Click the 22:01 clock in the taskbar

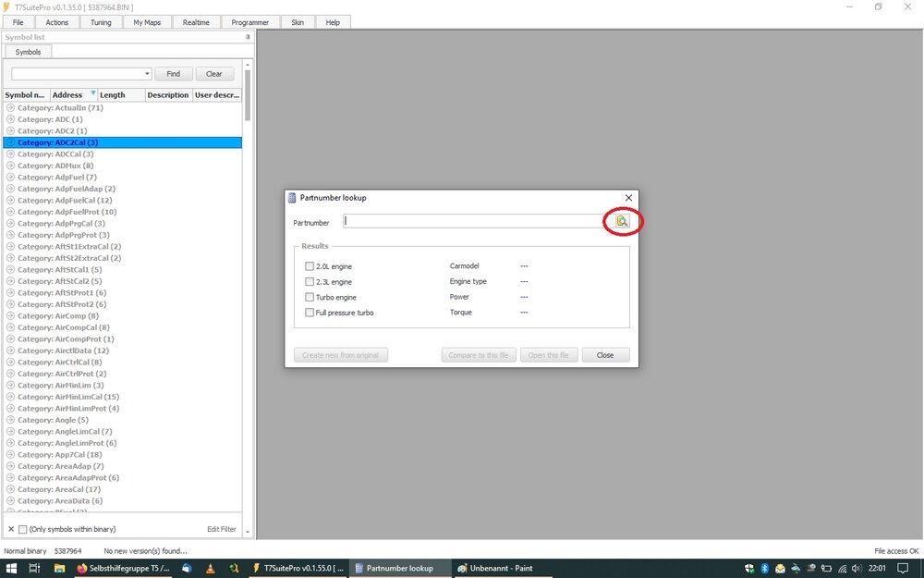click(x=878, y=569)
